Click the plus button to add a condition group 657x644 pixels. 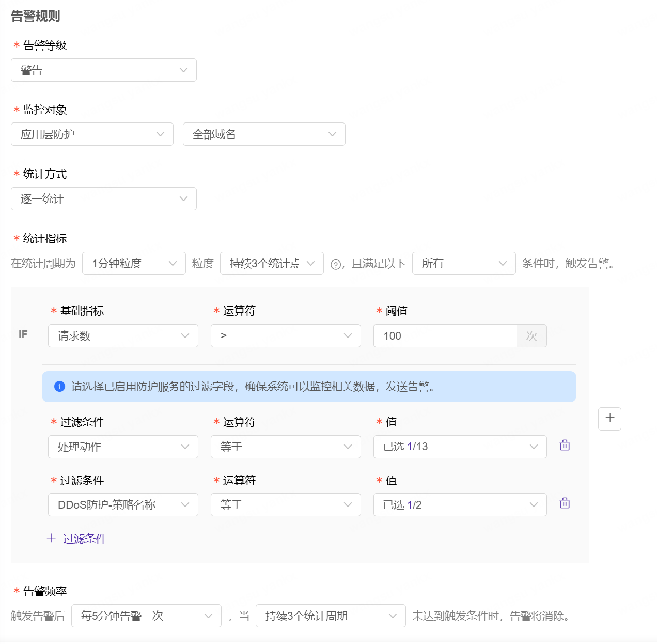[609, 419]
